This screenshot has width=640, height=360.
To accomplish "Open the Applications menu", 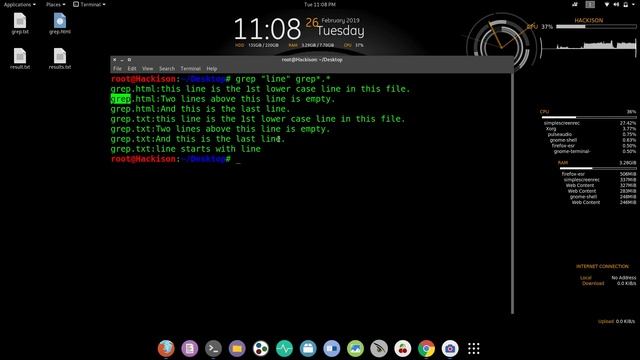I will pyautogui.click(x=19, y=4).
